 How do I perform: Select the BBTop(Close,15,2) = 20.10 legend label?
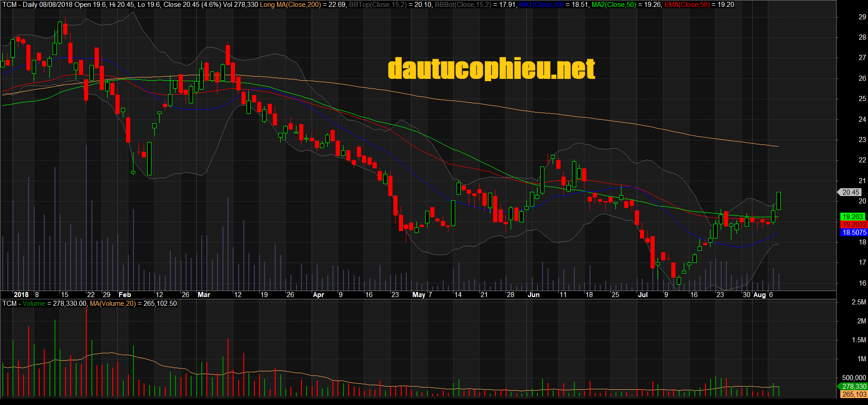(391, 5)
